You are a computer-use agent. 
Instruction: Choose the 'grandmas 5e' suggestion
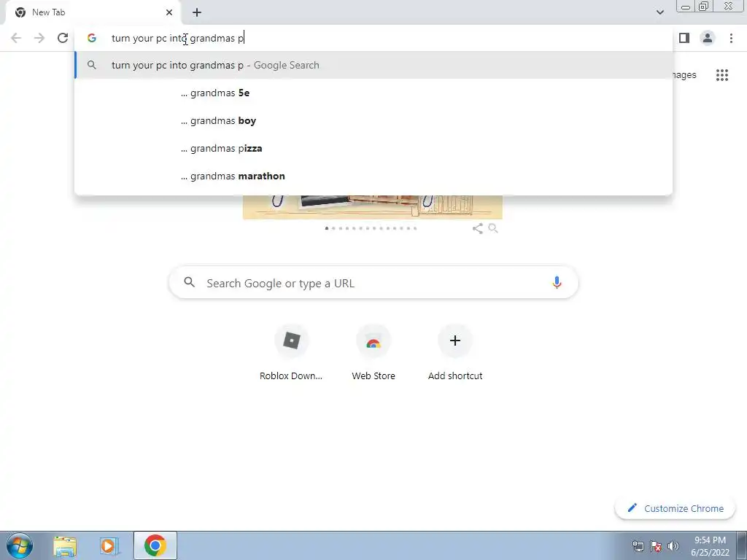(373, 93)
